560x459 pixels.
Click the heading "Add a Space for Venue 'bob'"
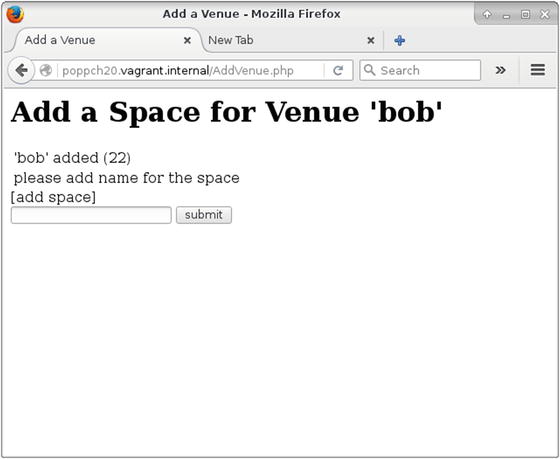tap(226, 112)
